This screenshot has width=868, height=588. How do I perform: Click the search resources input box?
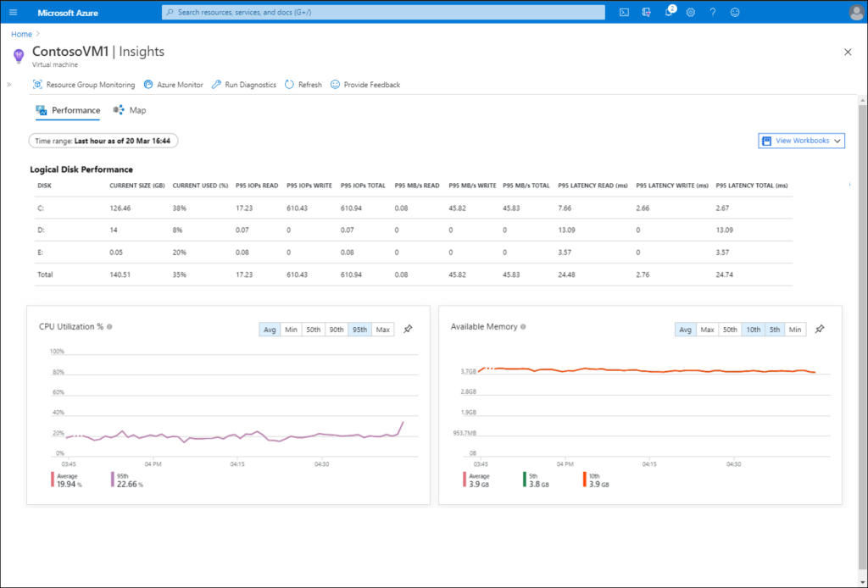[383, 12]
